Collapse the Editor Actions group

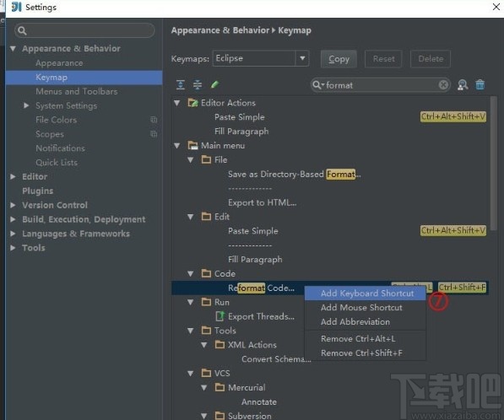coord(176,103)
